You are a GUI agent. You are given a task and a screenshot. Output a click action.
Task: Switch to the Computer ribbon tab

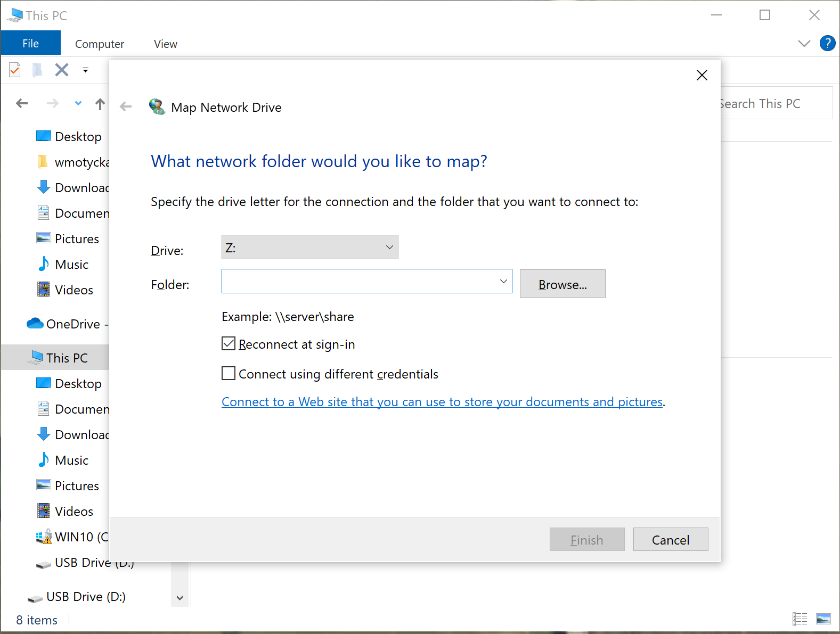click(x=100, y=44)
